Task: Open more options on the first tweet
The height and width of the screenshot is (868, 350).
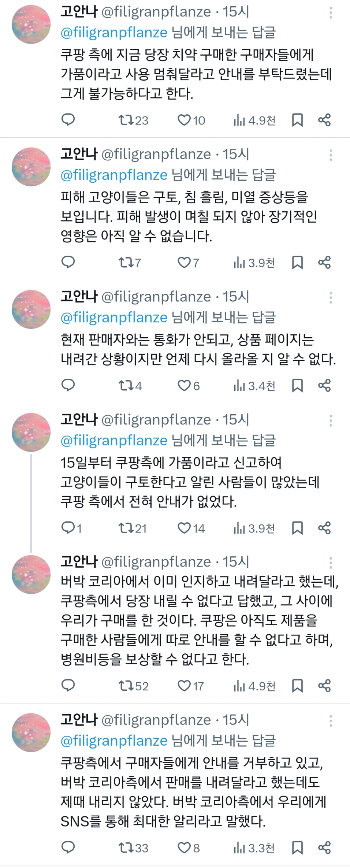Action: [x=331, y=13]
